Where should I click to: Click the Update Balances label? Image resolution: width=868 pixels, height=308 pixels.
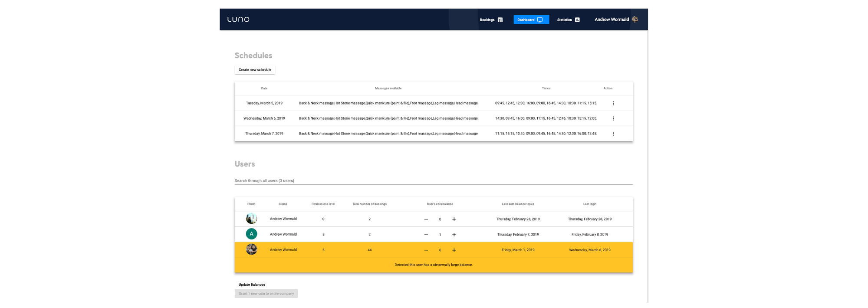252,285
